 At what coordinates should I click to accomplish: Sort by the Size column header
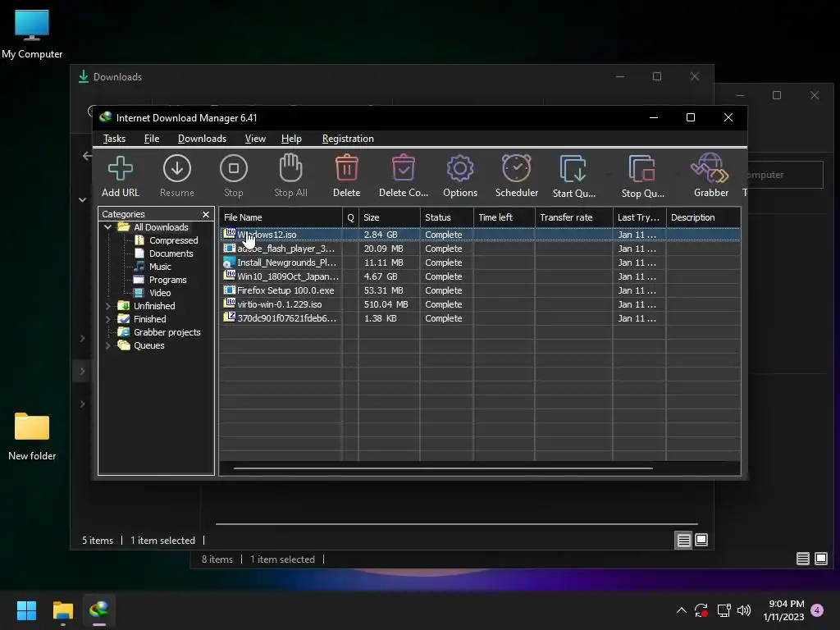390,217
